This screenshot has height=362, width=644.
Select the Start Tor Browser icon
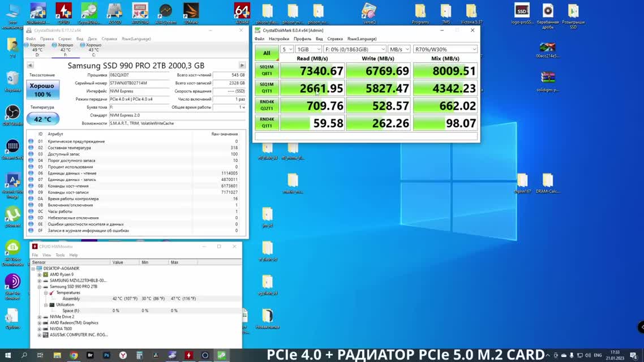tap(12, 287)
